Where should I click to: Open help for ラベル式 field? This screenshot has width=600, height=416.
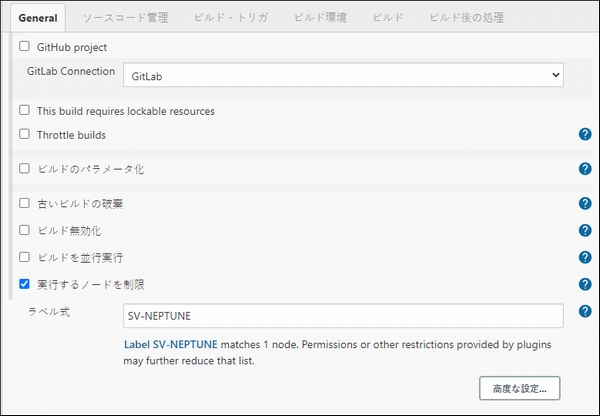tap(585, 311)
